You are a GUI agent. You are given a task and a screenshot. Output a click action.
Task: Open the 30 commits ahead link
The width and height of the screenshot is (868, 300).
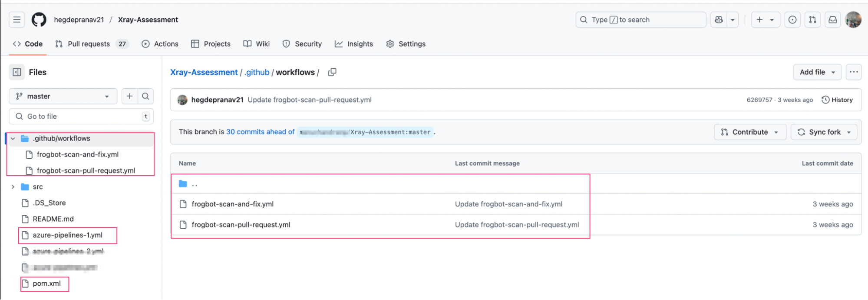tap(260, 132)
